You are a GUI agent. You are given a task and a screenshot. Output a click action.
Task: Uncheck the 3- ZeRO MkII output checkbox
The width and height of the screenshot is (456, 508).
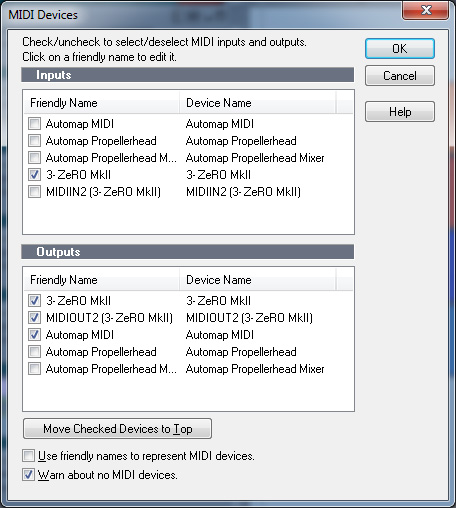(x=34, y=301)
